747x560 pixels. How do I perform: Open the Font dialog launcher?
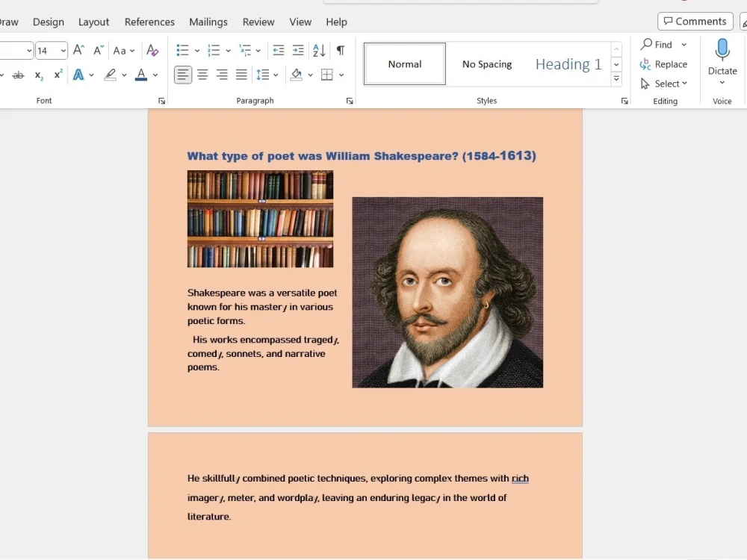click(161, 101)
